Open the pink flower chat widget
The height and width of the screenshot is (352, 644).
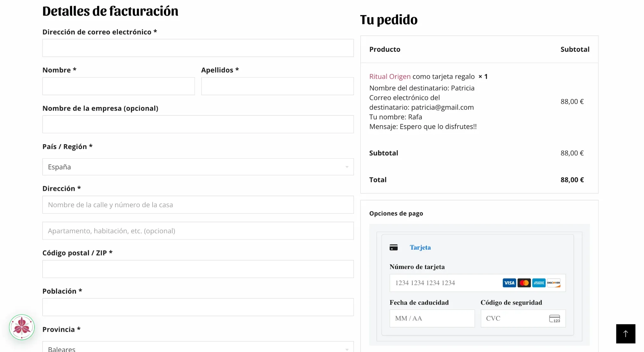click(22, 327)
